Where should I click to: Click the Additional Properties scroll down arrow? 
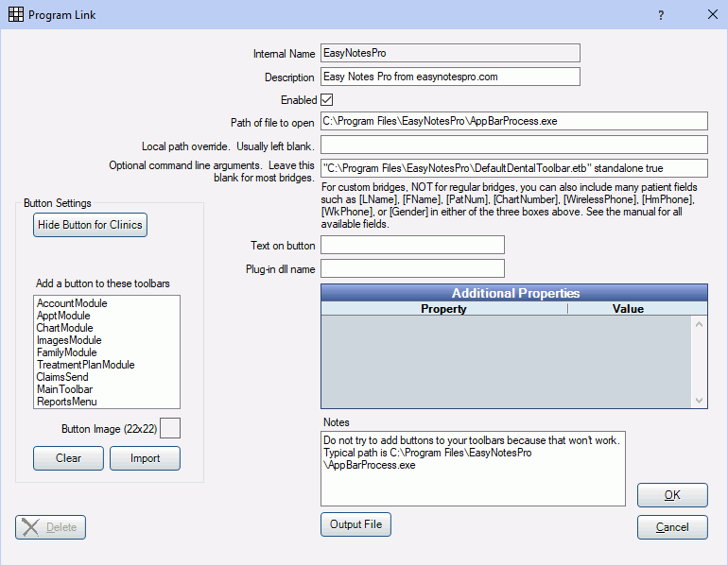coord(700,401)
